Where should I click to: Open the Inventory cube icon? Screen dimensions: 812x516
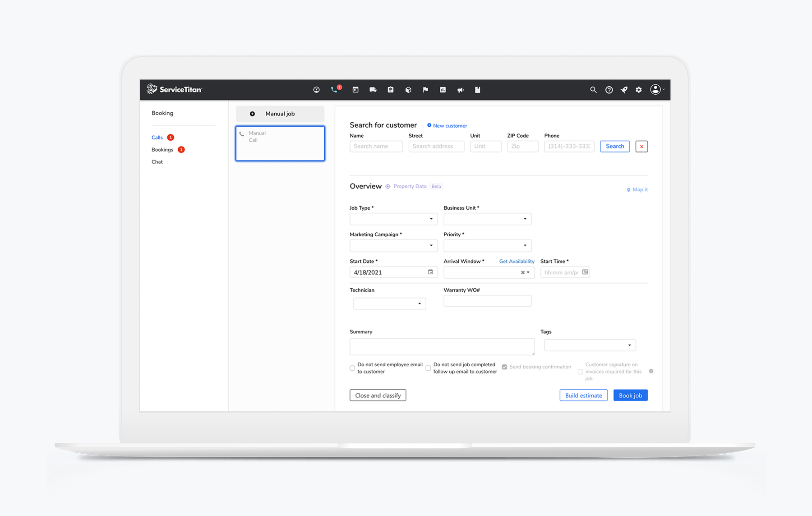click(408, 90)
